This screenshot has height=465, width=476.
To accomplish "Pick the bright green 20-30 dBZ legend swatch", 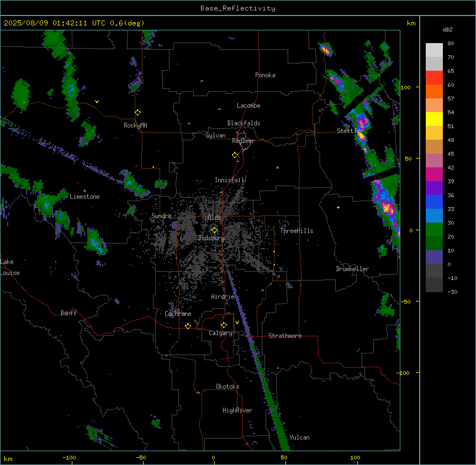I will 434,230.
